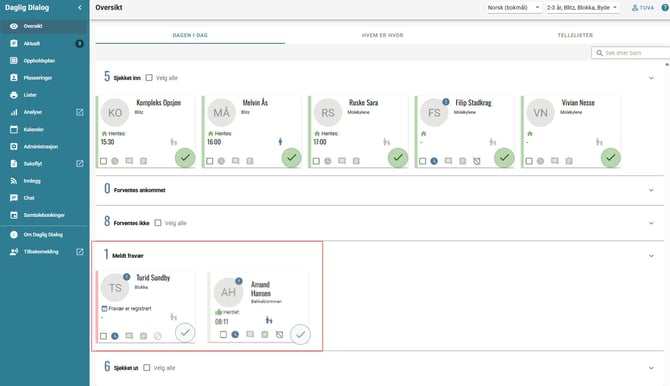Select Ruske Sara card checkbox
The width and height of the screenshot is (670, 386).
click(x=316, y=161)
